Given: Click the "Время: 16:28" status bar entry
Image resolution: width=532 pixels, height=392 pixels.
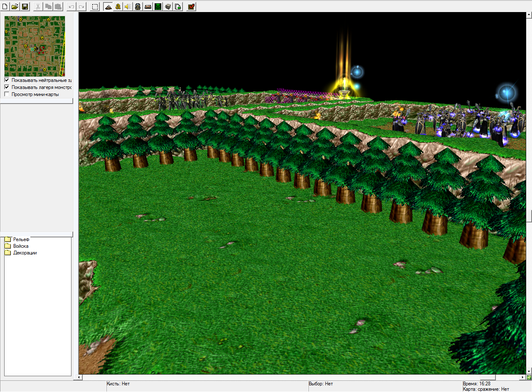Looking at the screenshot, I should point(477,384).
